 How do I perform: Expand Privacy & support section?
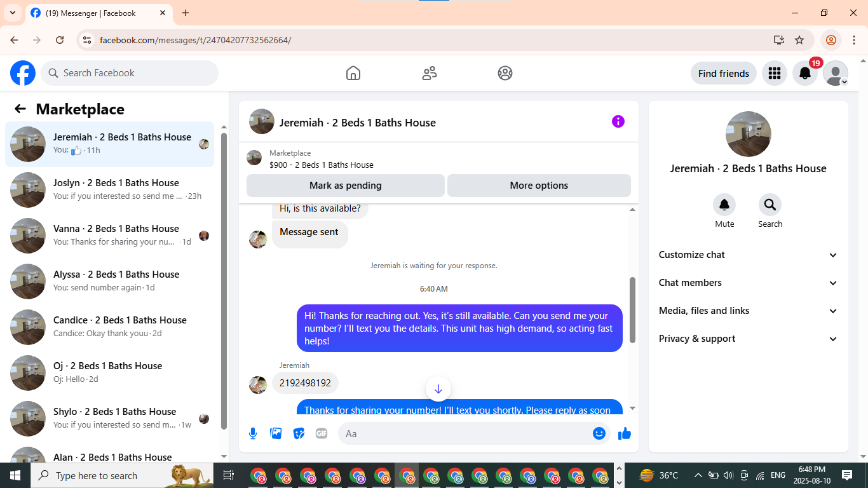[749, 339]
